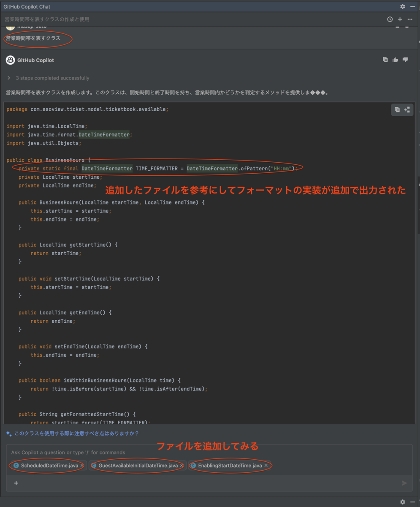Click the TIME_FORMATTER declaration line
420x507 pixels.
(x=158, y=169)
